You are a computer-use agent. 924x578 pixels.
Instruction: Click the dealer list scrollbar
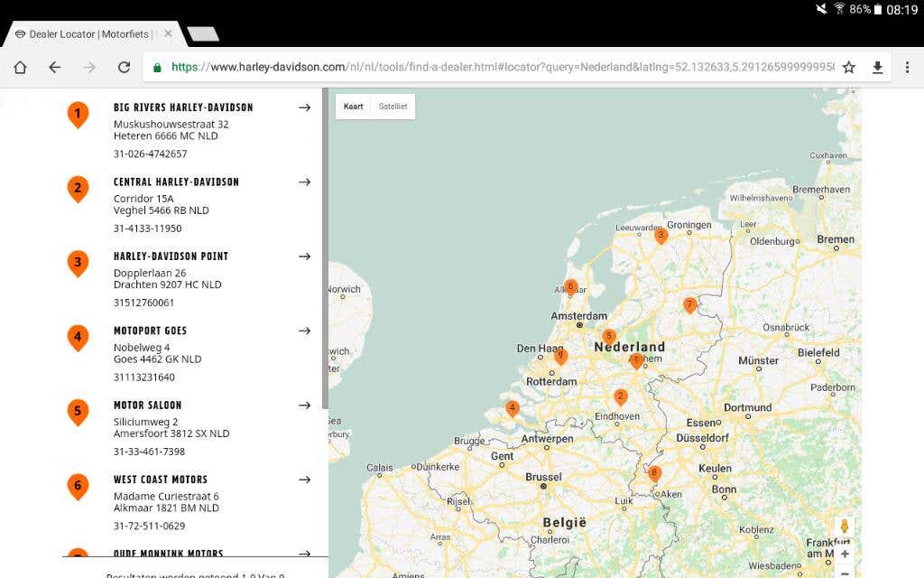pos(325,248)
